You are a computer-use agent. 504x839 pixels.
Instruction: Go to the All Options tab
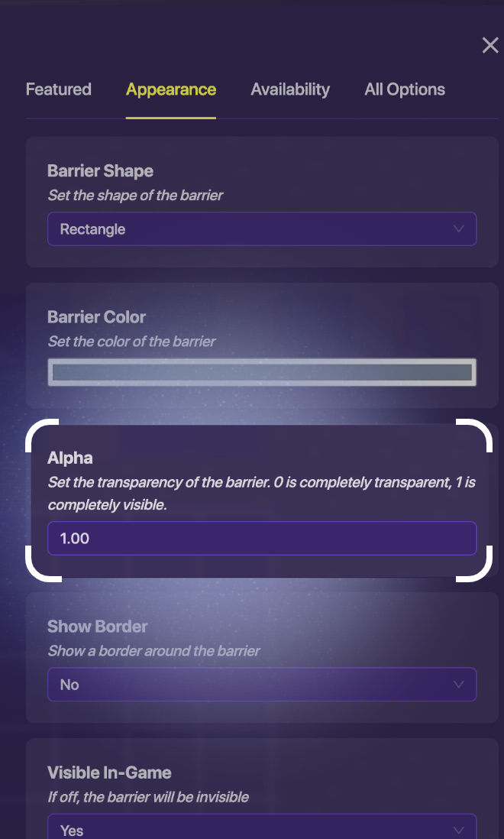[405, 89]
